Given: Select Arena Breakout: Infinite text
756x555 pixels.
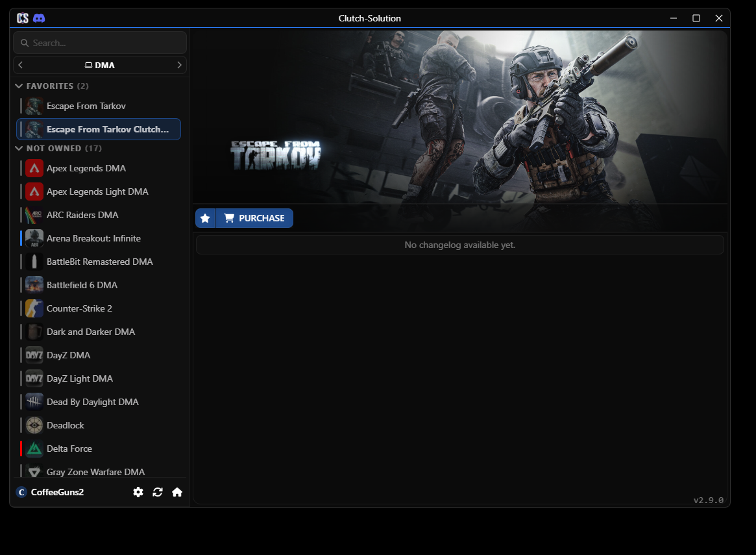Looking at the screenshot, I should coord(94,238).
